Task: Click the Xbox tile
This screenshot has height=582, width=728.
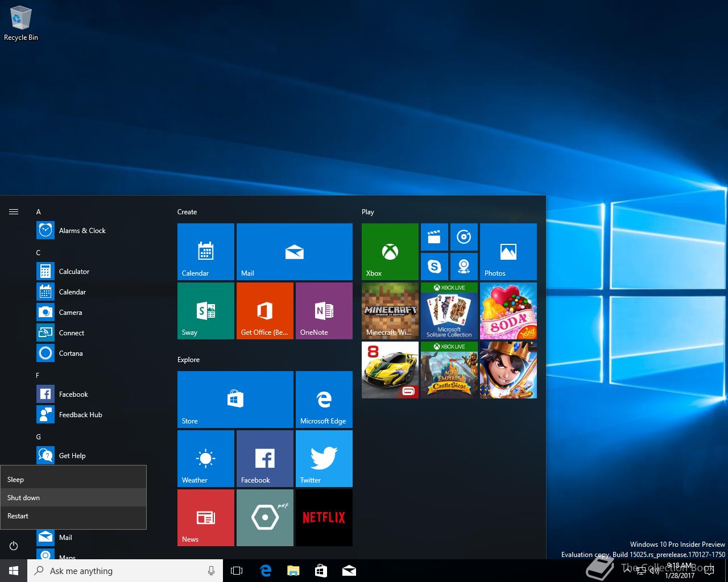Action: 390,252
